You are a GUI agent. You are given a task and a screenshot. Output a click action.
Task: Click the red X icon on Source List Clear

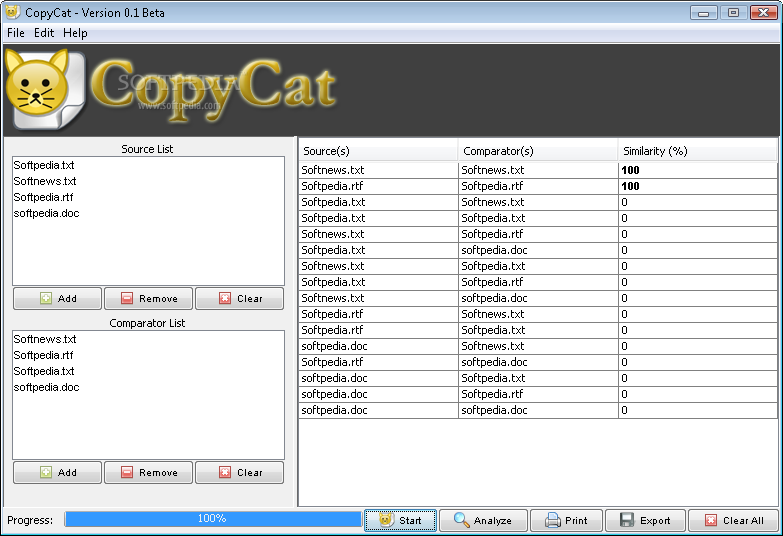pos(225,298)
